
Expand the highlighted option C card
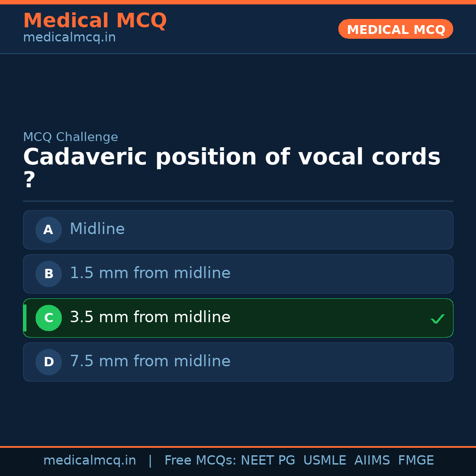click(238, 318)
